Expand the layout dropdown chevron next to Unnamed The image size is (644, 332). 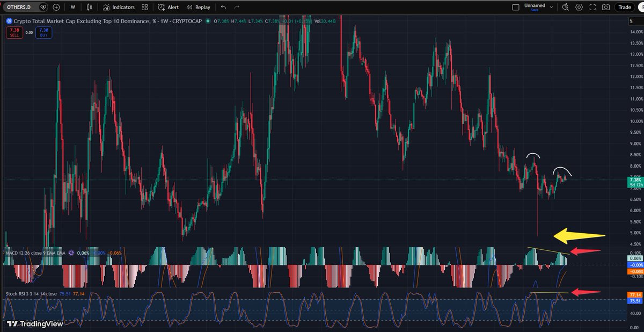551,7
